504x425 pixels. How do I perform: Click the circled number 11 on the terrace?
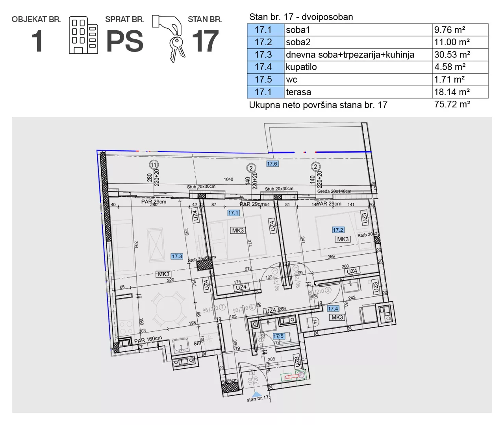(x=154, y=164)
